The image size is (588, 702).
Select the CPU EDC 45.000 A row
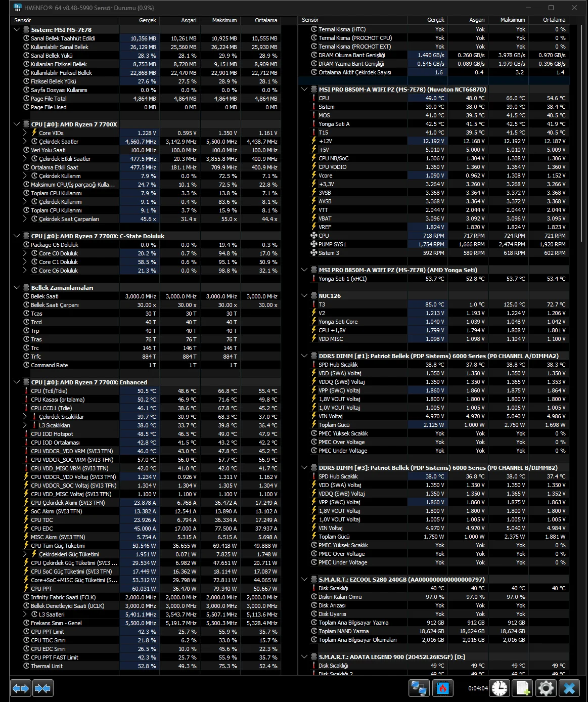(x=147, y=529)
